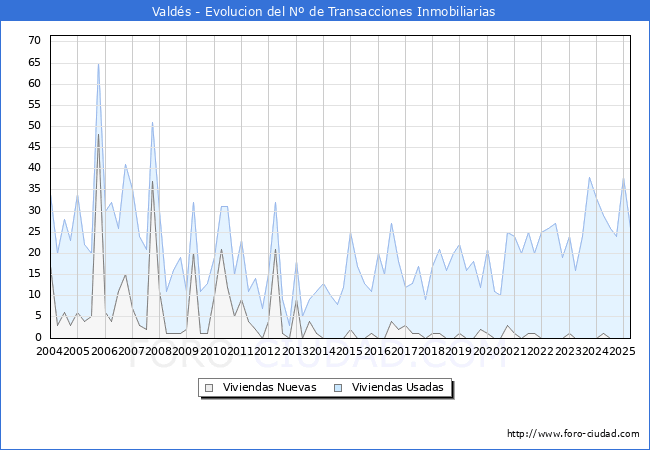The height and width of the screenshot is (450, 650).
Task: Click the 2009 x-axis year label
Action: [x=185, y=351]
